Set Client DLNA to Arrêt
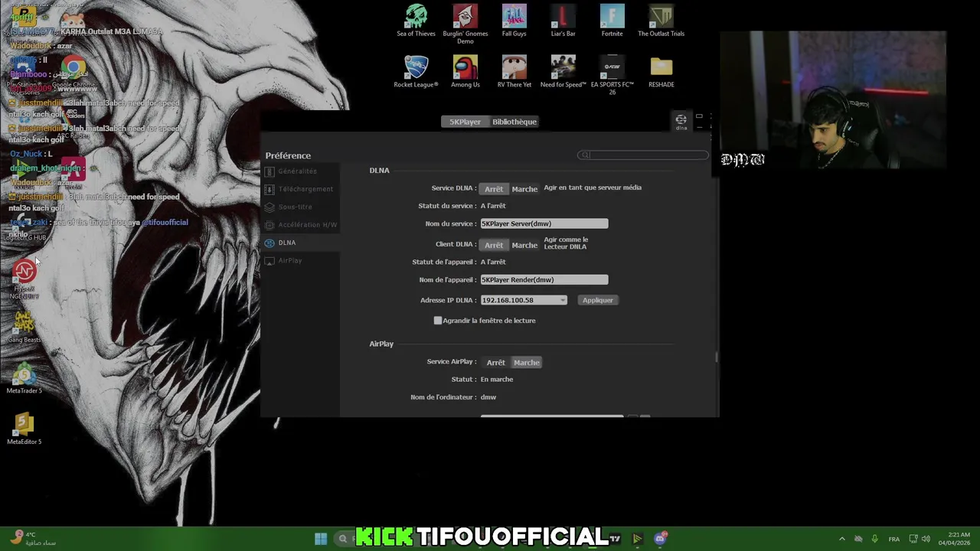This screenshot has width=980, height=551. (x=494, y=245)
